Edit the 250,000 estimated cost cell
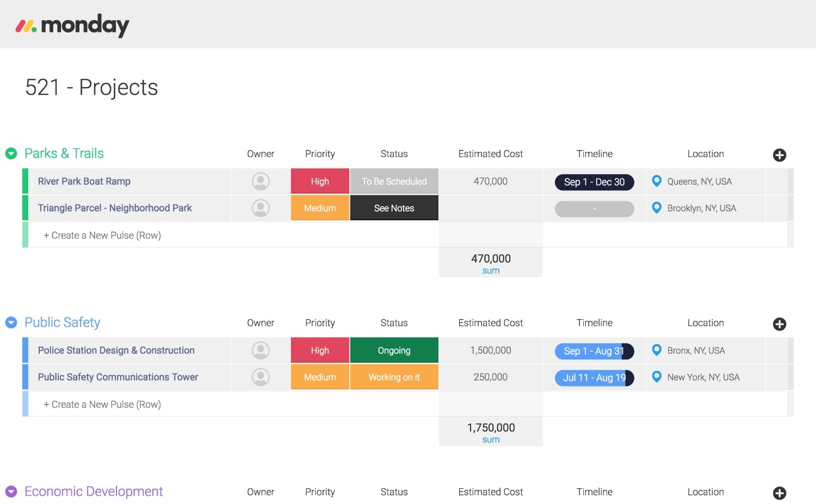 click(491, 377)
